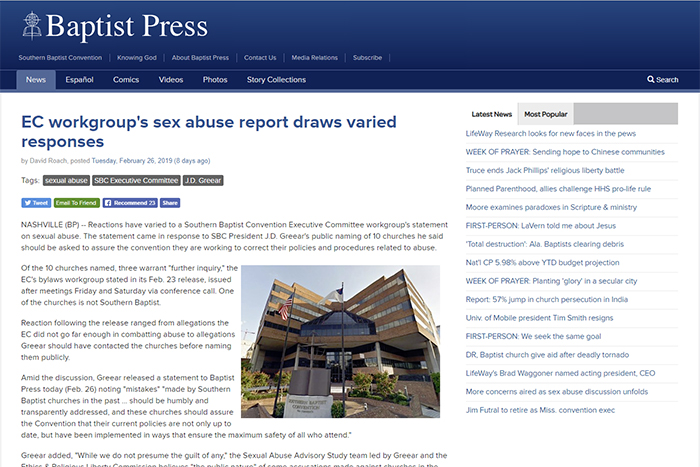Open Southern Baptist Convention link
Image resolution: width=700 pixels, height=467 pixels.
click(x=60, y=58)
